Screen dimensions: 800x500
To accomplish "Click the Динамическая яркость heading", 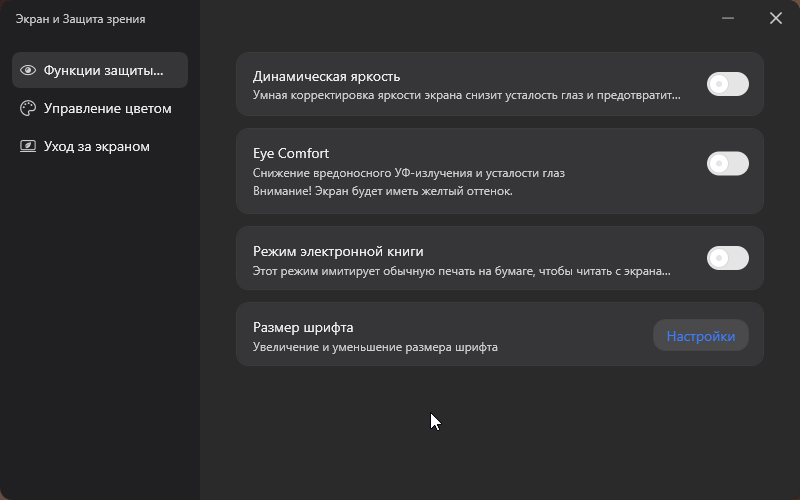I will 327,76.
